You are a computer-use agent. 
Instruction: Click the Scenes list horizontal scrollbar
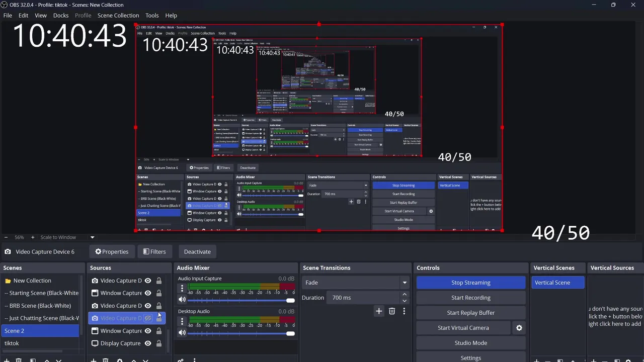32,351
